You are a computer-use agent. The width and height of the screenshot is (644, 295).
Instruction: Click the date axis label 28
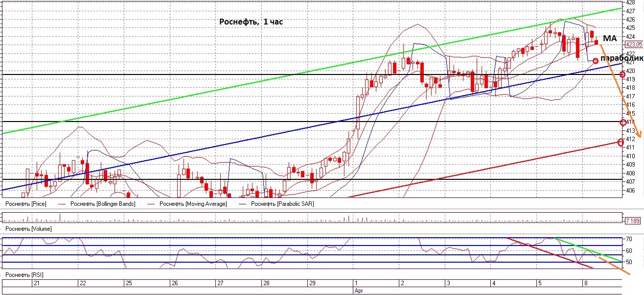point(267,284)
